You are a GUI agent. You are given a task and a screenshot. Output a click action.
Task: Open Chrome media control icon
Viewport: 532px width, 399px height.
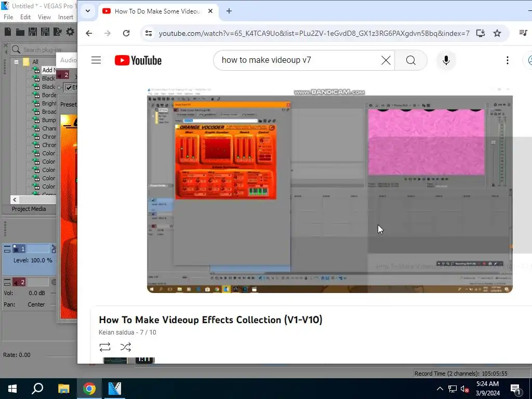(x=523, y=33)
